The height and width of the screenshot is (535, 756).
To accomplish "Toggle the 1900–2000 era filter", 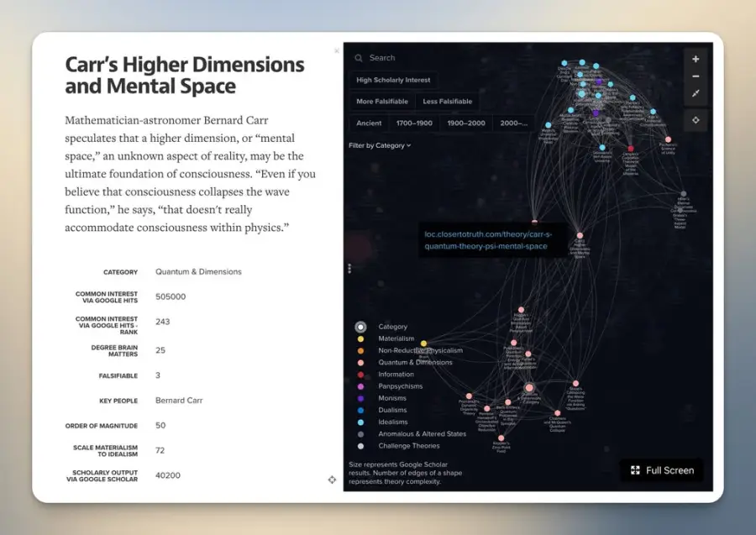I will pos(465,123).
